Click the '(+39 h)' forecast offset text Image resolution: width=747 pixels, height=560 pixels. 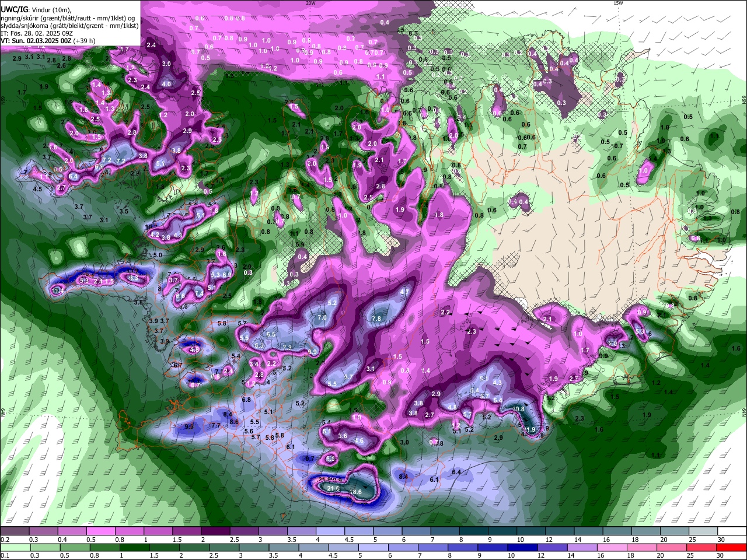(x=85, y=41)
